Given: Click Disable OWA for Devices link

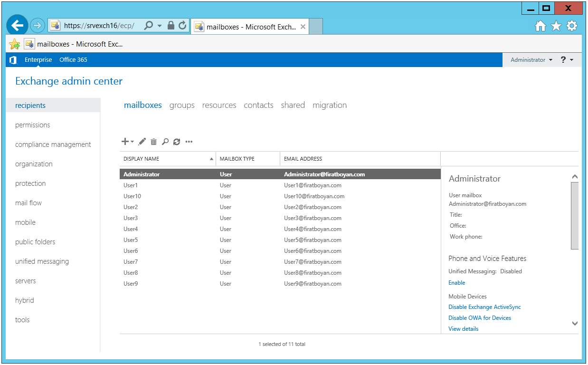Looking at the screenshot, I should coord(480,318).
